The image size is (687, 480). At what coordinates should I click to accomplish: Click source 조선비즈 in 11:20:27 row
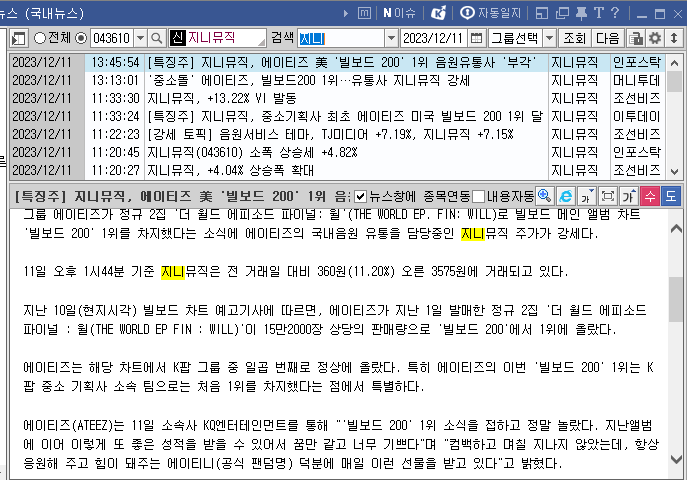[x=637, y=170]
